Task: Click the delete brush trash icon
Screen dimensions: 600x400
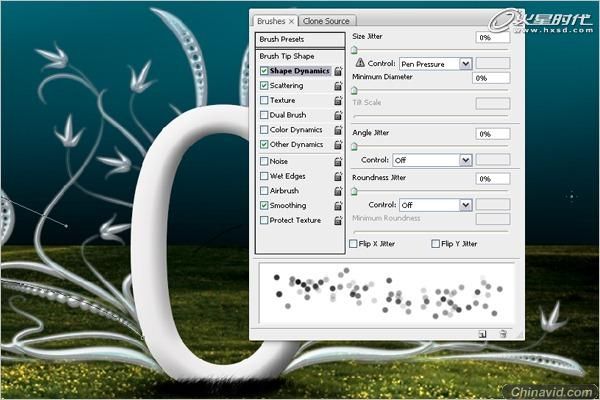Action: pyautogui.click(x=503, y=334)
